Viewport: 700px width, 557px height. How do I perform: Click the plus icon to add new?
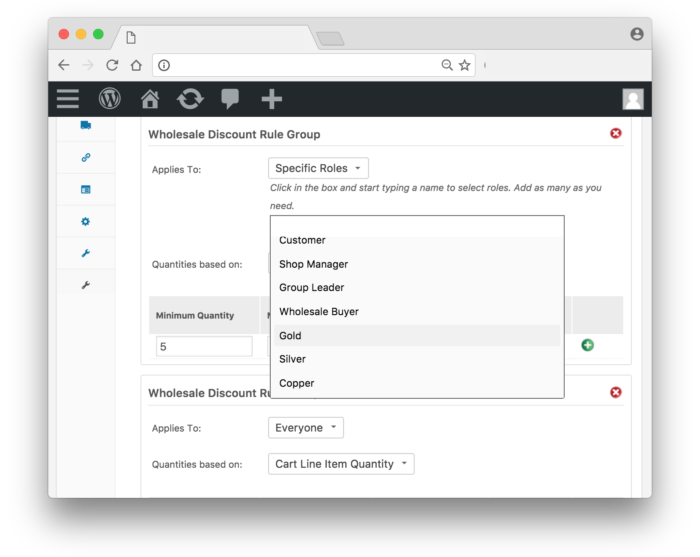pos(271,99)
